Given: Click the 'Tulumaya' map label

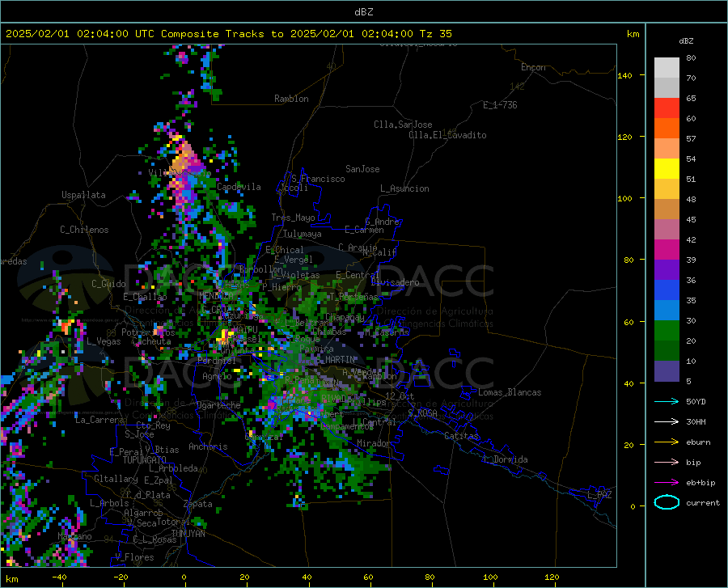Looking at the screenshot, I should click(302, 234).
